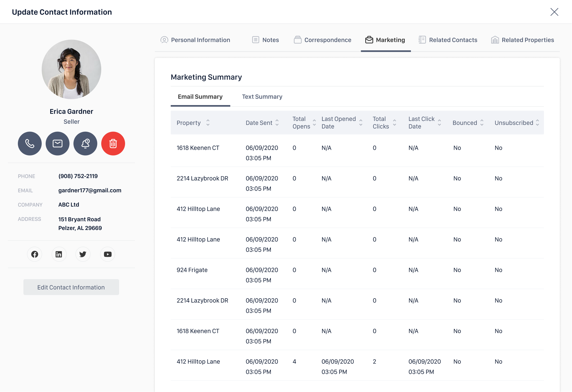Sort by the Unsubscribed column arrows
This screenshot has width=572, height=392.
537,123
